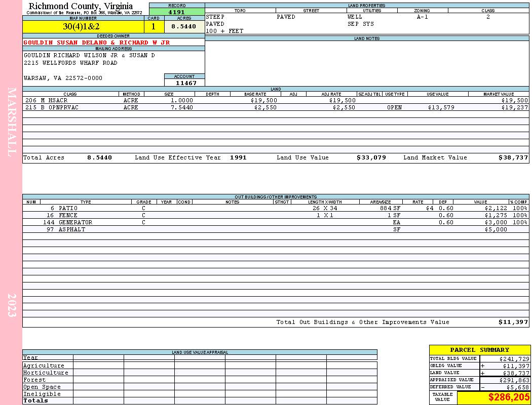Select land class row 206 M HSACR
Viewport: 532px width, 405px height.
point(276,100)
